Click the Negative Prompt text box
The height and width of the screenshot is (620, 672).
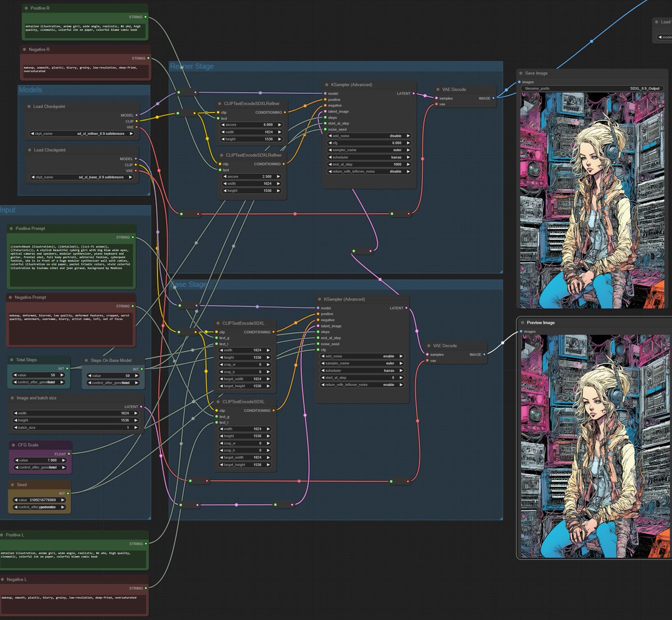click(x=71, y=328)
